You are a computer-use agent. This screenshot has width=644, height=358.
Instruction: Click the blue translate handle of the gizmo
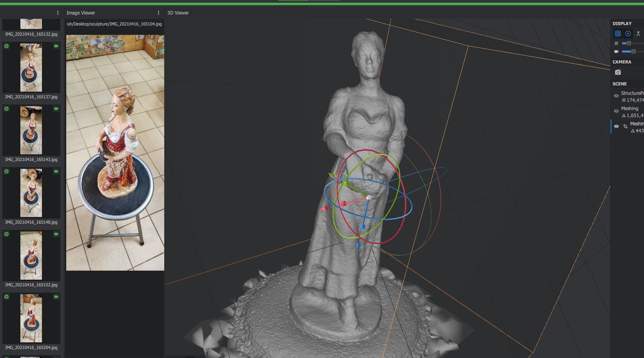point(359,246)
